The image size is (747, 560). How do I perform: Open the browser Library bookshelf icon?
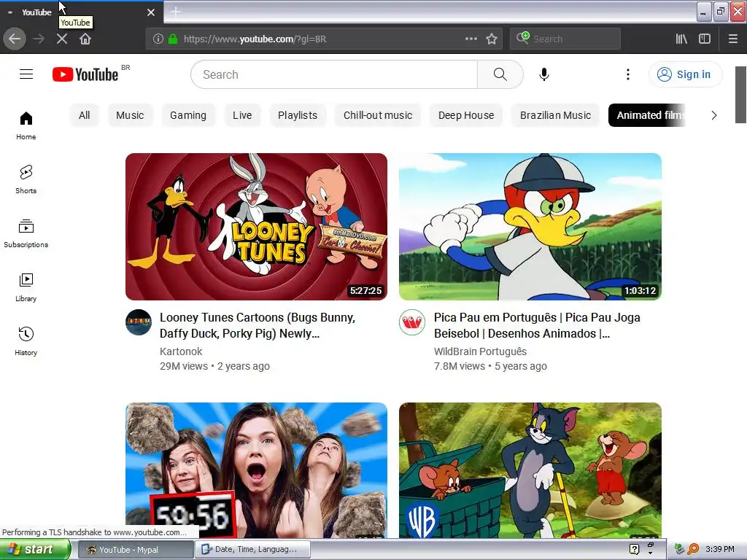click(681, 39)
